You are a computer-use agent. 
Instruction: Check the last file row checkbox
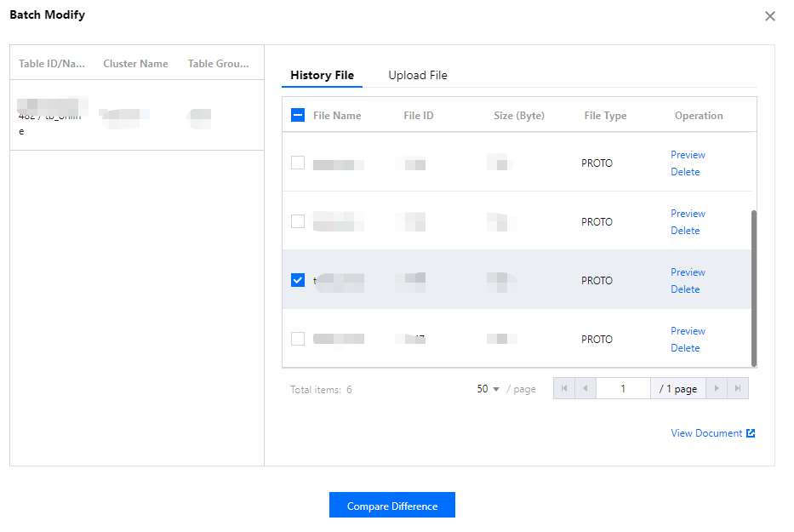pyautogui.click(x=298, y=339)
